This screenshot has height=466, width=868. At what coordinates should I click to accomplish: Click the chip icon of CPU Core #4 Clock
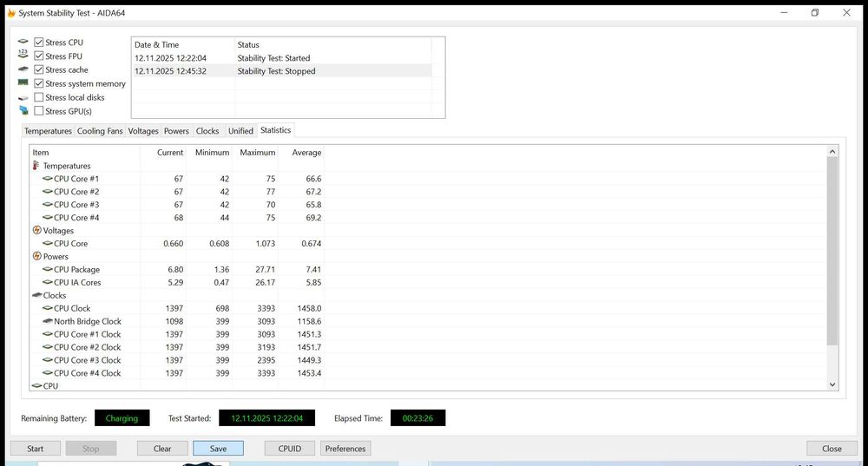coord(48,373)
